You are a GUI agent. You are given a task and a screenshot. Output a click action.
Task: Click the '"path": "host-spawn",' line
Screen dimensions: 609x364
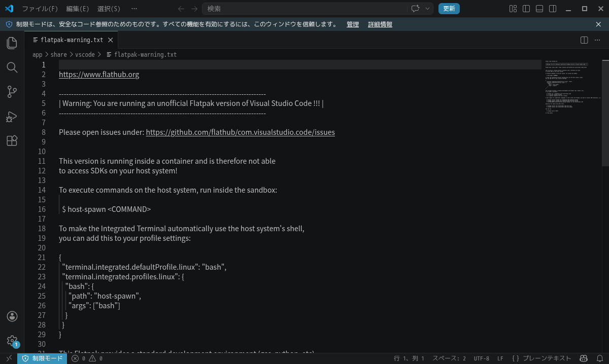pos(105,296)
